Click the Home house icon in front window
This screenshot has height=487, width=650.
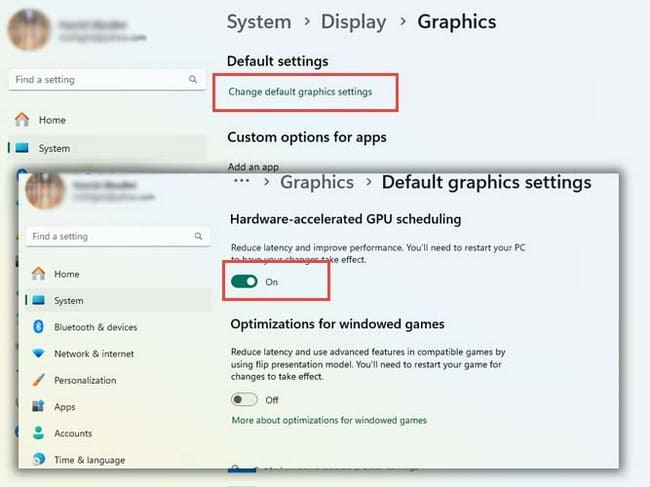point(39,274)
